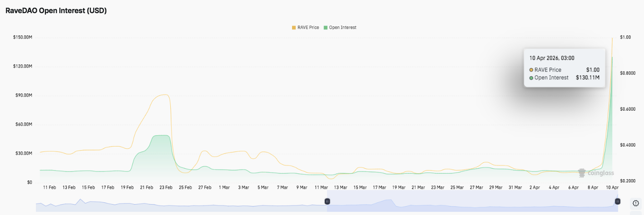
Task: Click the coinglass watermark logo
Action: (596, 173)
